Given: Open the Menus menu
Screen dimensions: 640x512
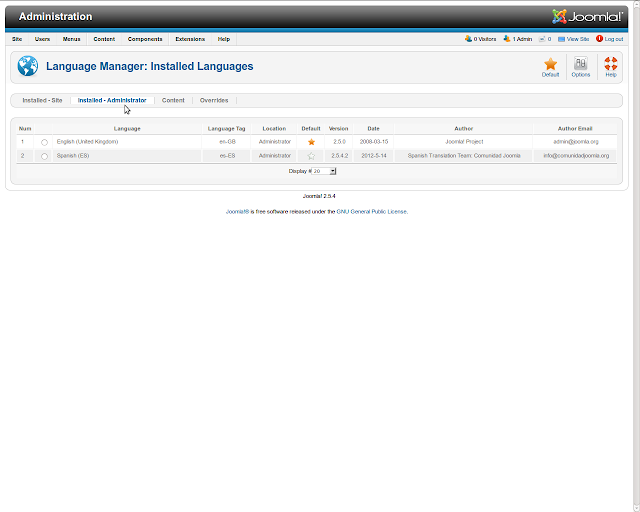Looking at the screenshot, I should click(71, 39).
